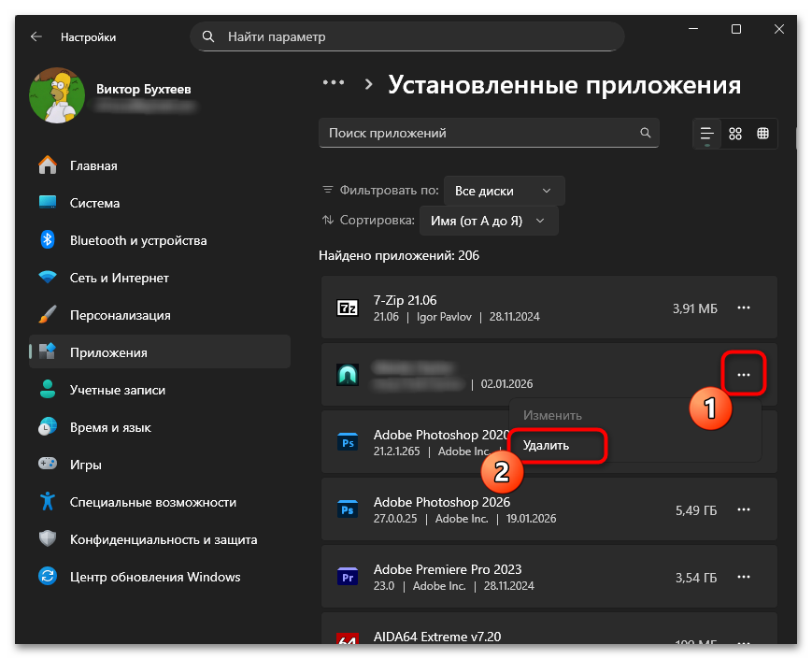Image resolution: width=812 pixels, height=659 pixels.
Task: Choose Изменить in the context menu
Action: point(552,416)
